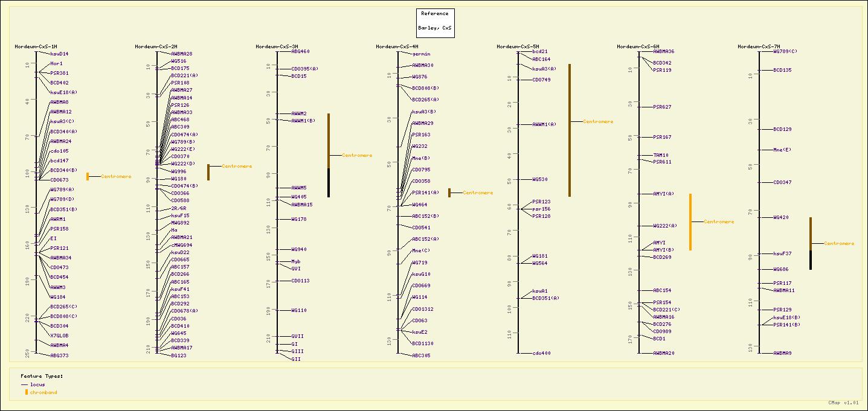The width and height of the screenshot is (868, 411).
Task: Open the ABG460 locus on 3H
Action: click(x=300, y=52)
